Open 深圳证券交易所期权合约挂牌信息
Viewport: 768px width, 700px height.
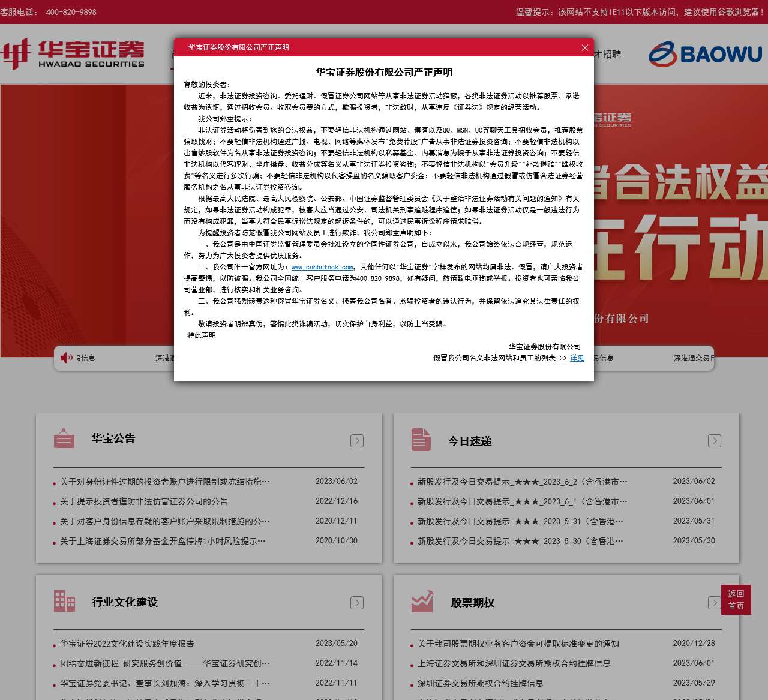point(481,683)
